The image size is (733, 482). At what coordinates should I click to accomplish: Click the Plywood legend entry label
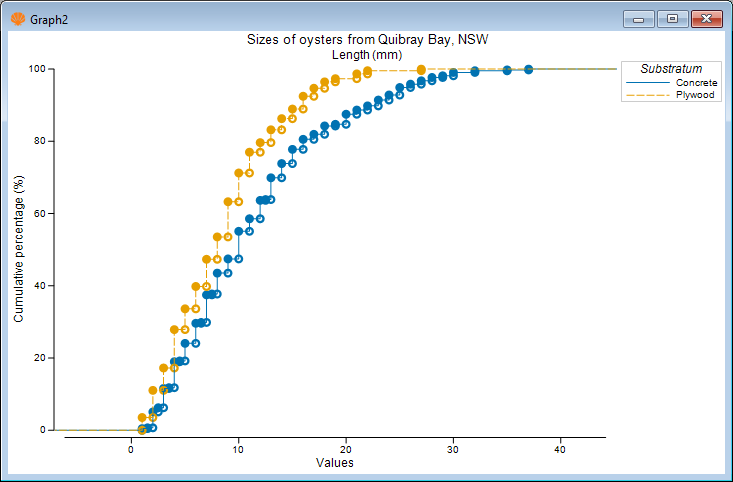(x=696, y=95)
